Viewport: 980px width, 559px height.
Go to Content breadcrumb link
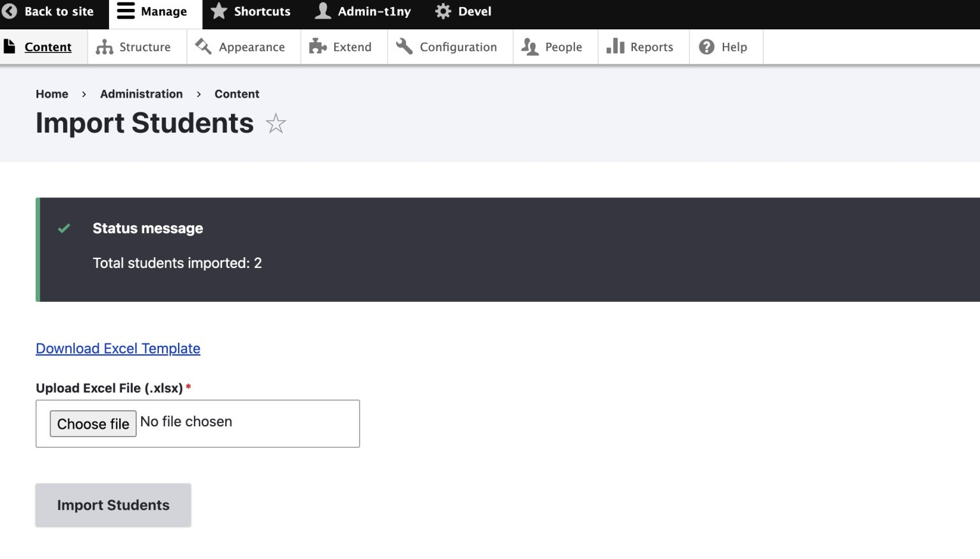(x=237, y=94)
